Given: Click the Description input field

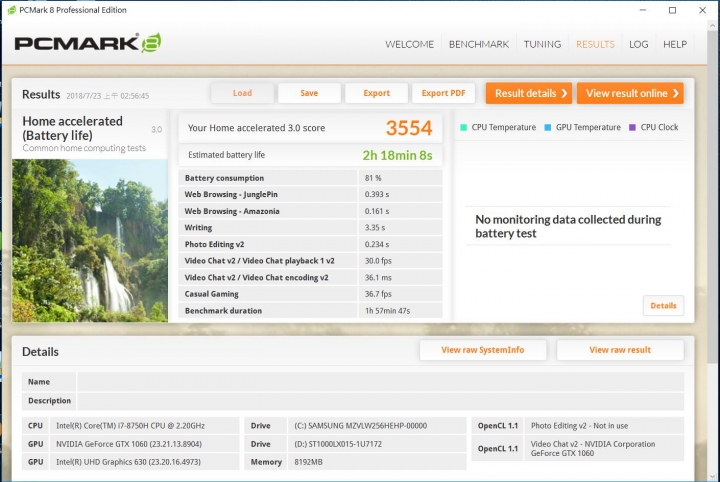Looking at the screenshot, I should pyautogui.click(x=381, y=401).
